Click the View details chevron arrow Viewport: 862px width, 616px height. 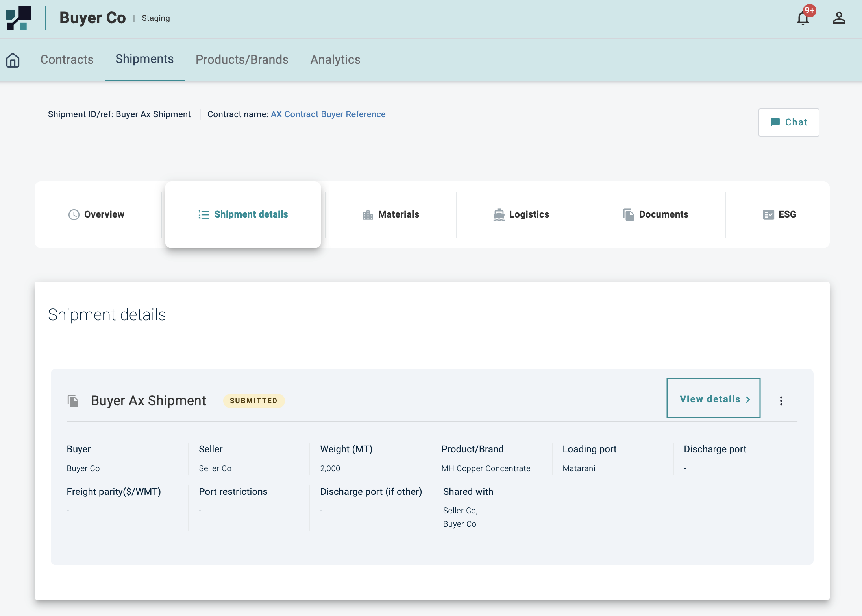point(748,400)
